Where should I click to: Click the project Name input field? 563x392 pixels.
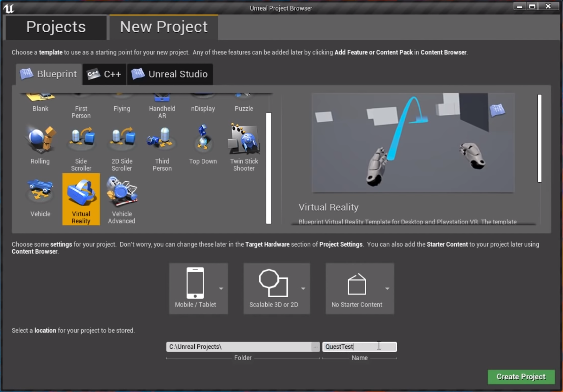[x=360, y=347]
